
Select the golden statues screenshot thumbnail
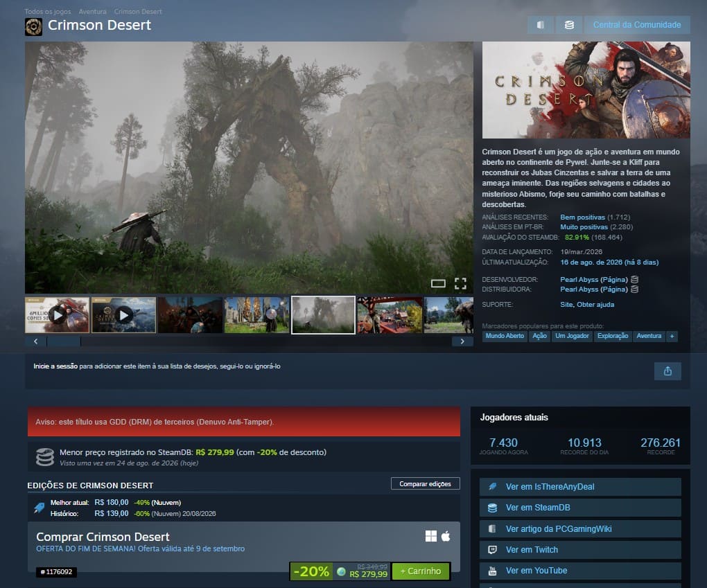point(256,315)
